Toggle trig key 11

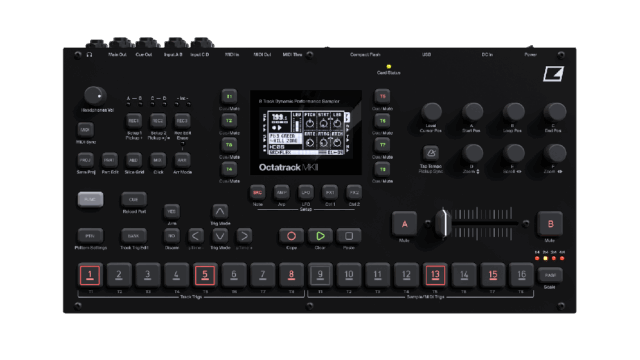click(378, 275)
